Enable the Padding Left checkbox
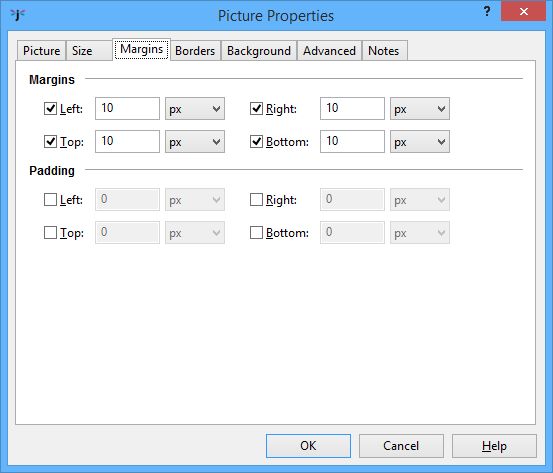553x473 pixels. point(50,200)
